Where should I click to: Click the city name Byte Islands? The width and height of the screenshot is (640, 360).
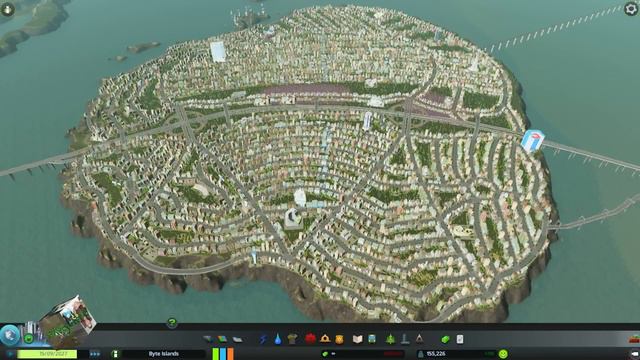(x=164, y=354)
